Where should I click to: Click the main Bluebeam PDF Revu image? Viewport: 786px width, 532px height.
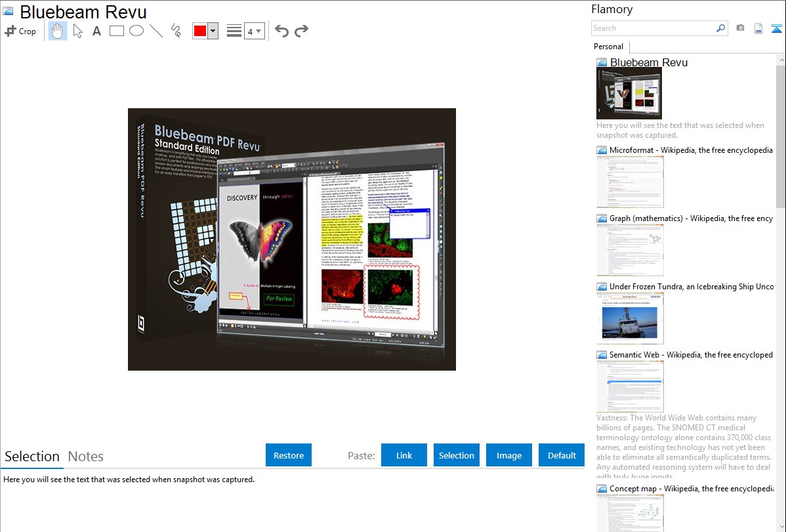tap(292, 239)
